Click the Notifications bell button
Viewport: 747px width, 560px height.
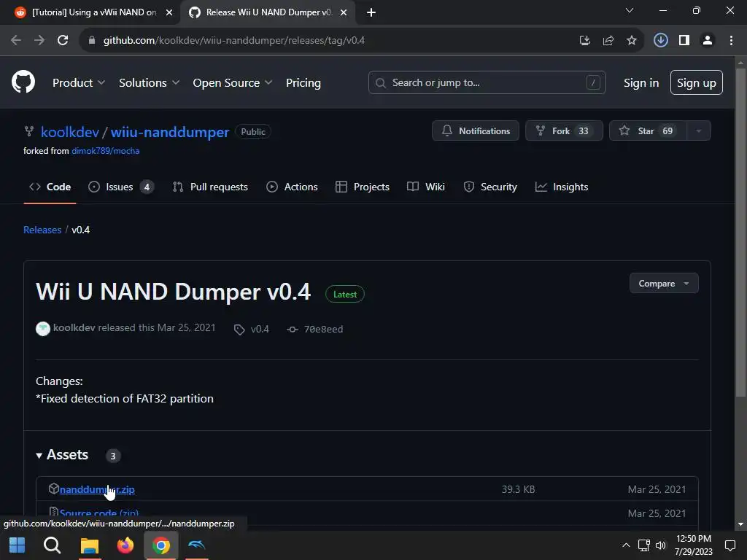click(475, 131)
